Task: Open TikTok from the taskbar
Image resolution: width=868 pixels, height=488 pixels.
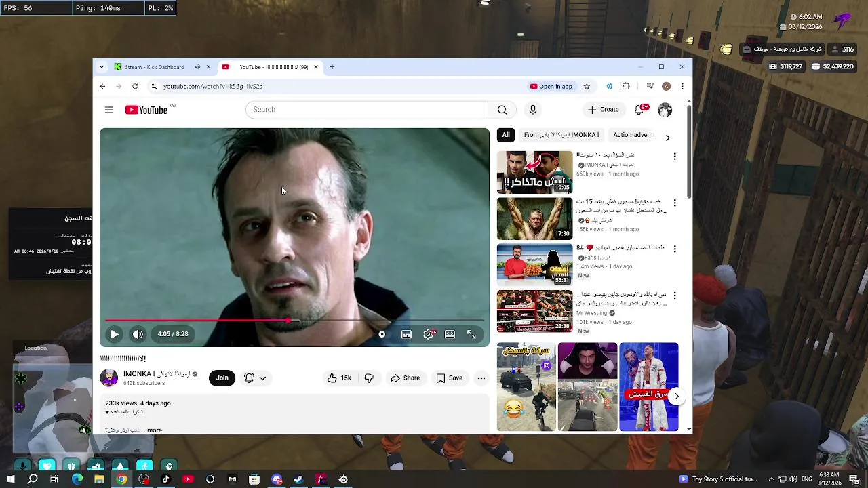Action: coord(165,479)
